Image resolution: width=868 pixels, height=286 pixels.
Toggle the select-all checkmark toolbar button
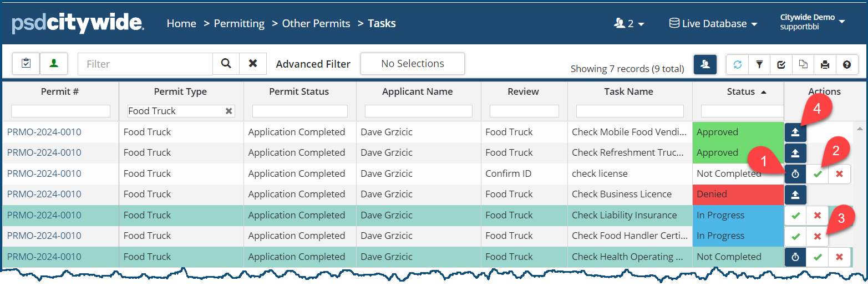781,64
